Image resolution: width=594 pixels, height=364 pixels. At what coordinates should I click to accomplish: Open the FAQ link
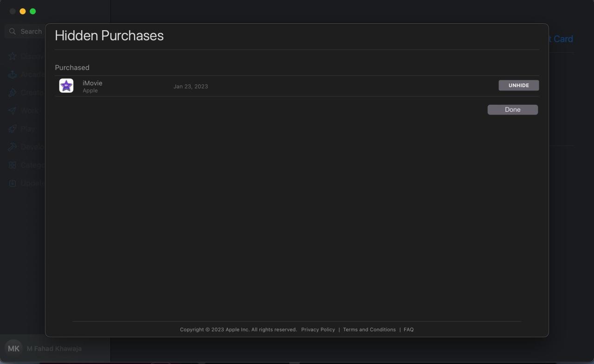[408, 330]
